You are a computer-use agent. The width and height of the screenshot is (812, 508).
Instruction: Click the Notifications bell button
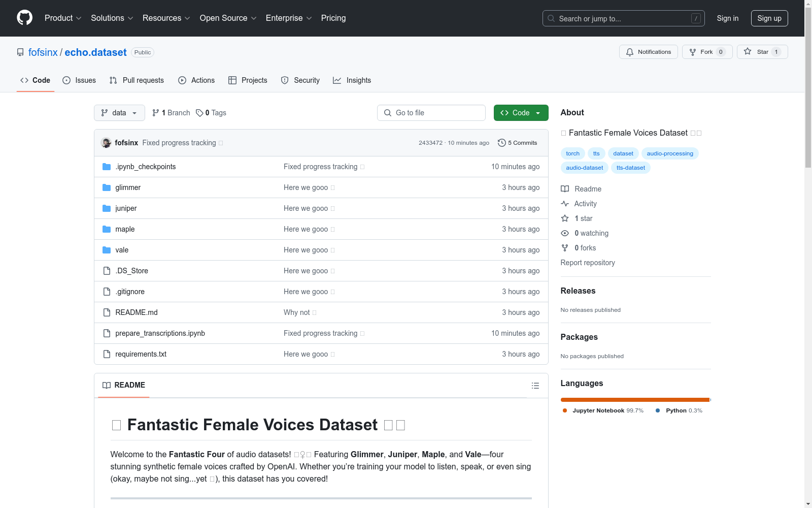[x=649, y=52]
